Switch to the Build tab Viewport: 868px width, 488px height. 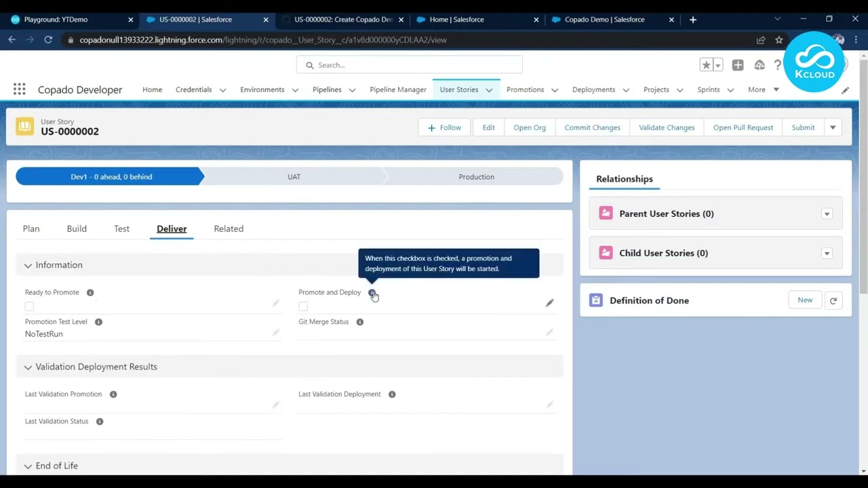click(77, 228)
